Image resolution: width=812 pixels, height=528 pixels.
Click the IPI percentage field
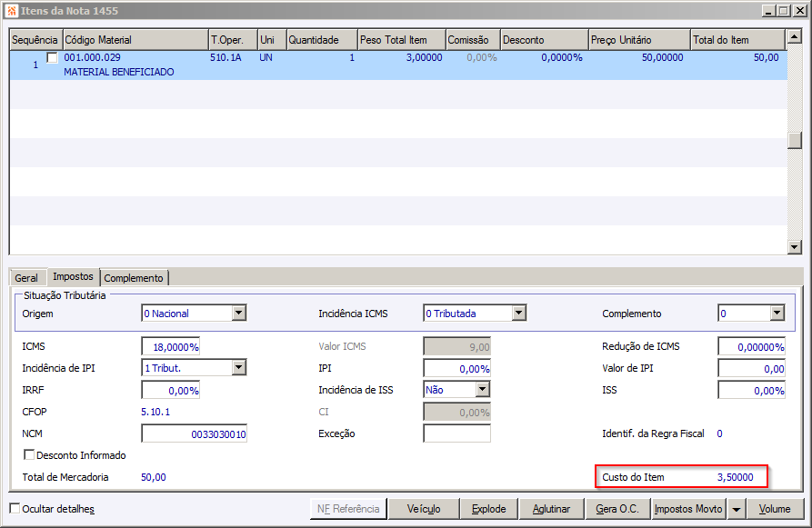point(456,369)
